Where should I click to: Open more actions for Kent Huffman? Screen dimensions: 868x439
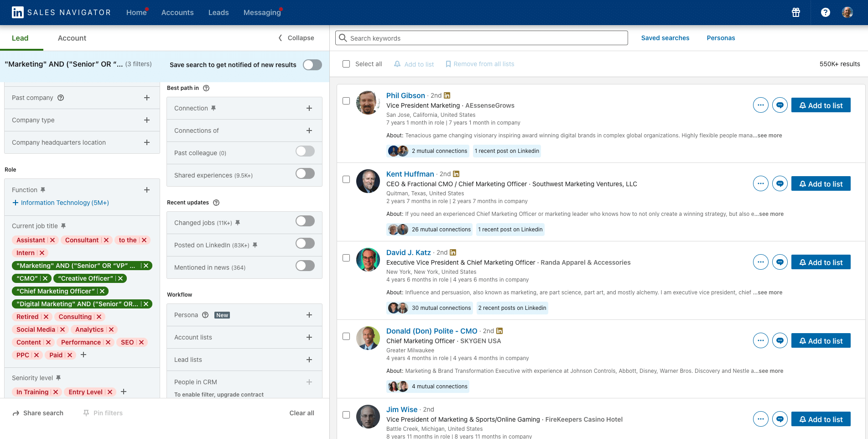pyautogui.click(x=761, y=183)
